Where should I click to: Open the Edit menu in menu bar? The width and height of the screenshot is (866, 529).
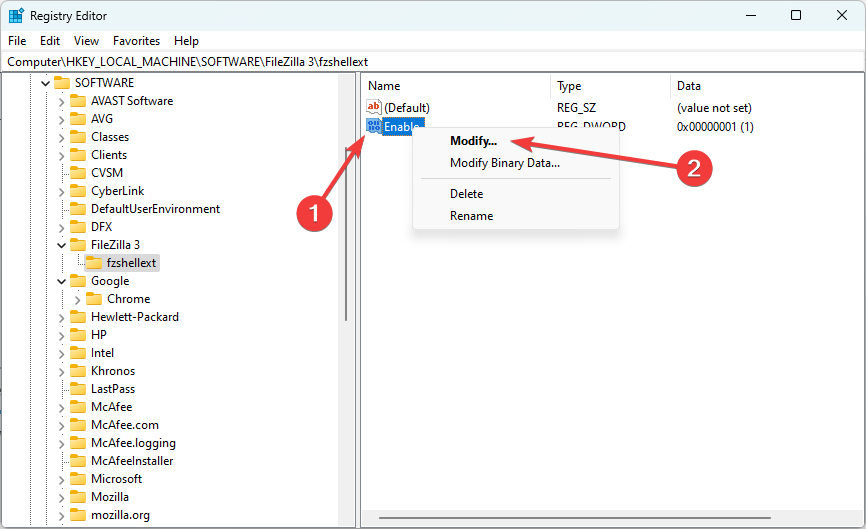pos(50,41)
